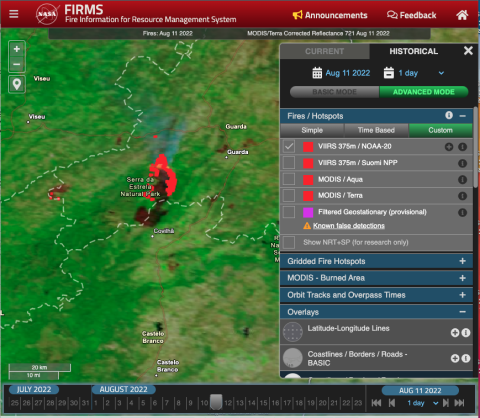This screenshot has height=418, width=480.
Task: Select the Custom fire display tab
Action: point(440,130)
